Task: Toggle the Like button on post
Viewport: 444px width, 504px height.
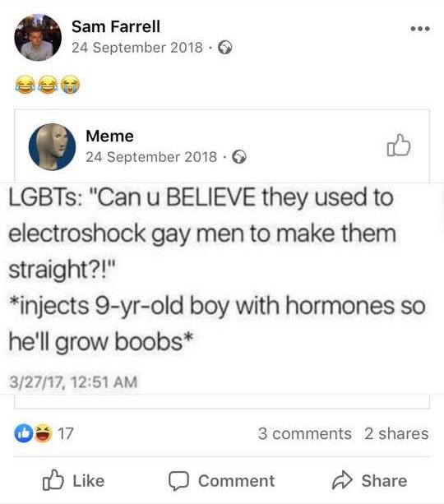Action: click(74, 480)
